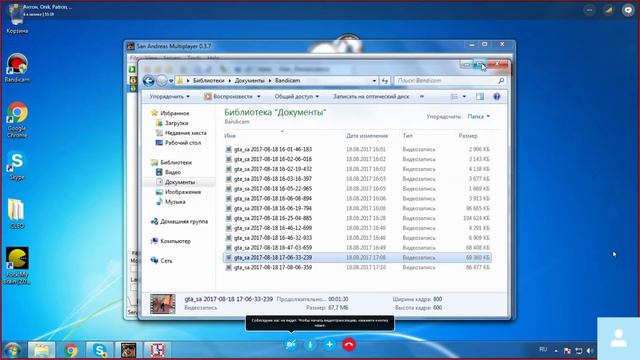Open the Корзина recycle bin on the desktop
The width and height of the screenshot is (640, 360).
coord(17,19)
